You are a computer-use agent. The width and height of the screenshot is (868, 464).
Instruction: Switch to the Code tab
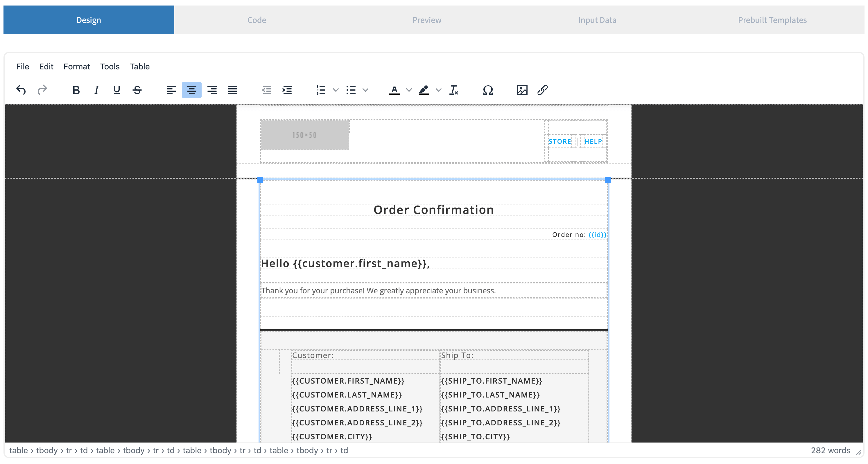click(x=257, y=20)
